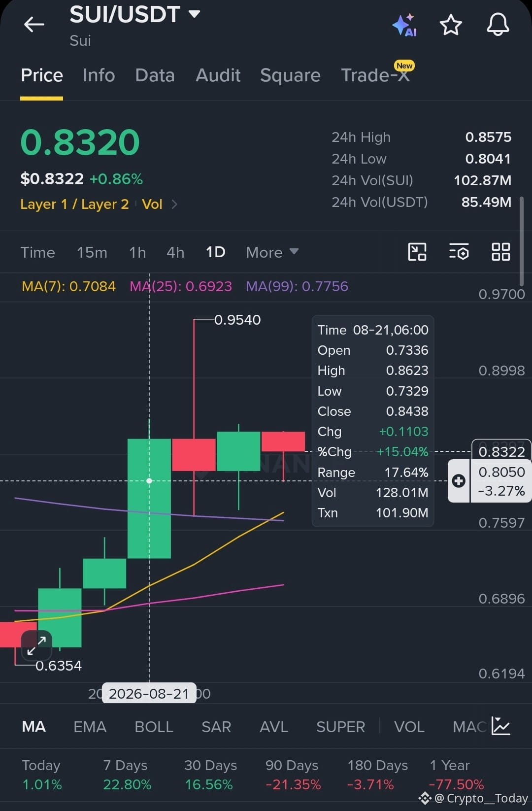Tap the 24h High value 0.8575

pyautogui.click(x=488, y=137)
